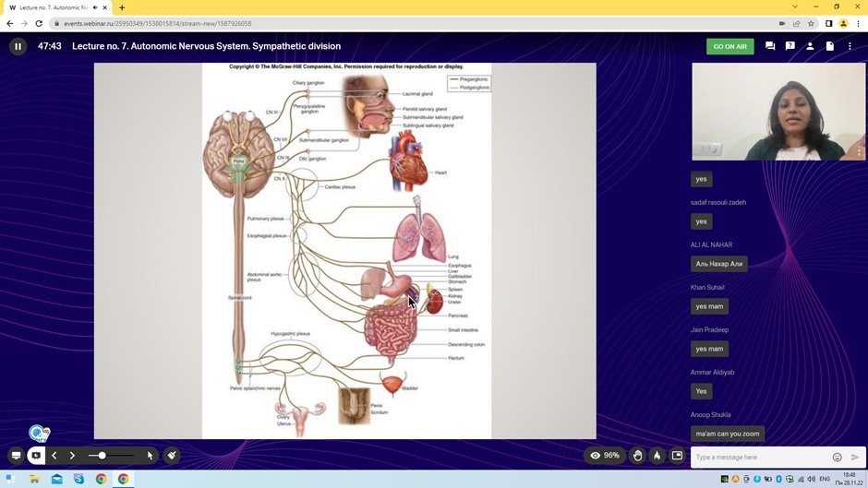The height and width of the screenshot is (488, 868).
Task: Click the 'Аль Нахар Али' chat message
Action: pos(719,264)
